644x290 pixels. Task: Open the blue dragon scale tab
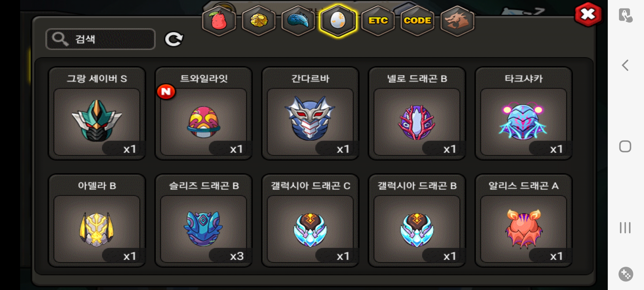coord(298,21)
